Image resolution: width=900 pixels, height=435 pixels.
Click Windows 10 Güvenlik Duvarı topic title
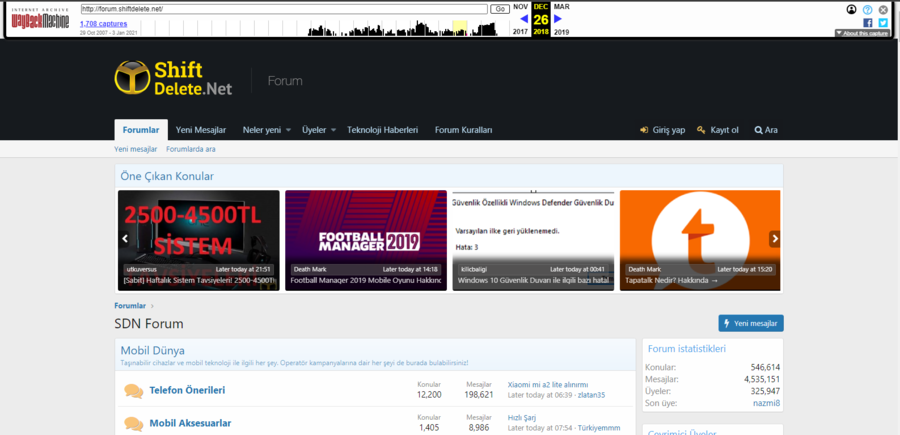pos(533,281)
